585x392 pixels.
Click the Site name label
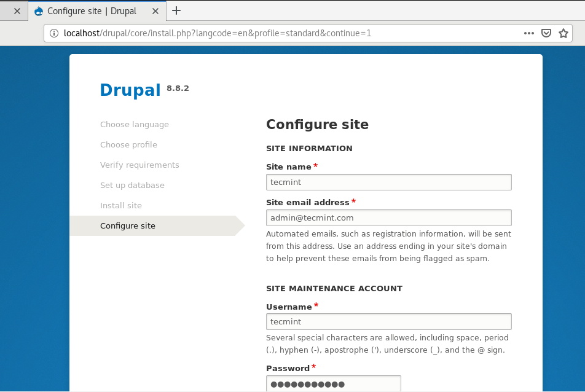tap(288, 167)
